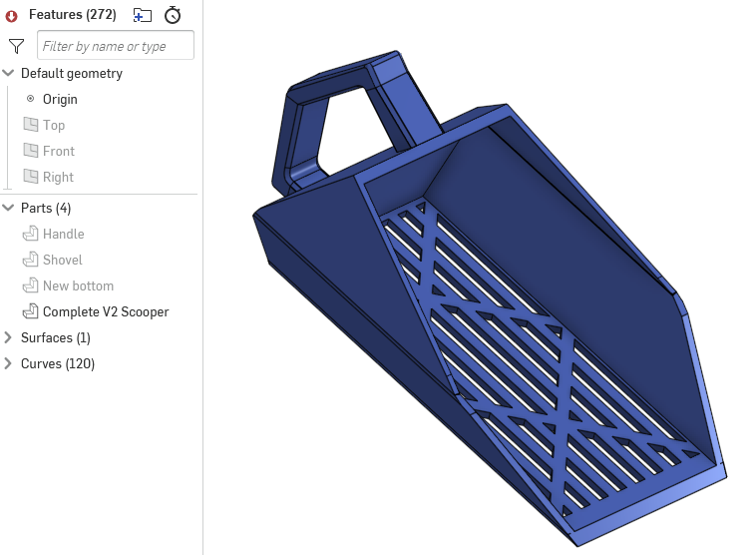Select the New bottom part label
Screen dimensions: 756x555
point(78,286)
